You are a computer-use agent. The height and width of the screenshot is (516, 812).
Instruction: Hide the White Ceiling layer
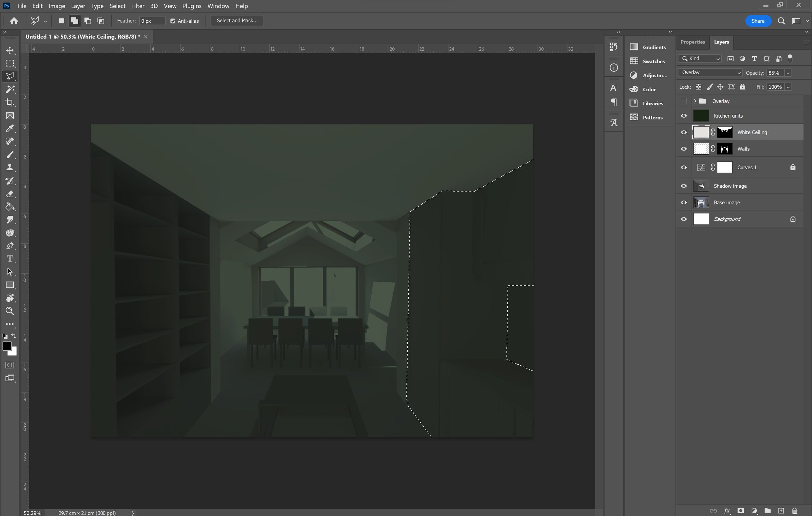(683, 132)
